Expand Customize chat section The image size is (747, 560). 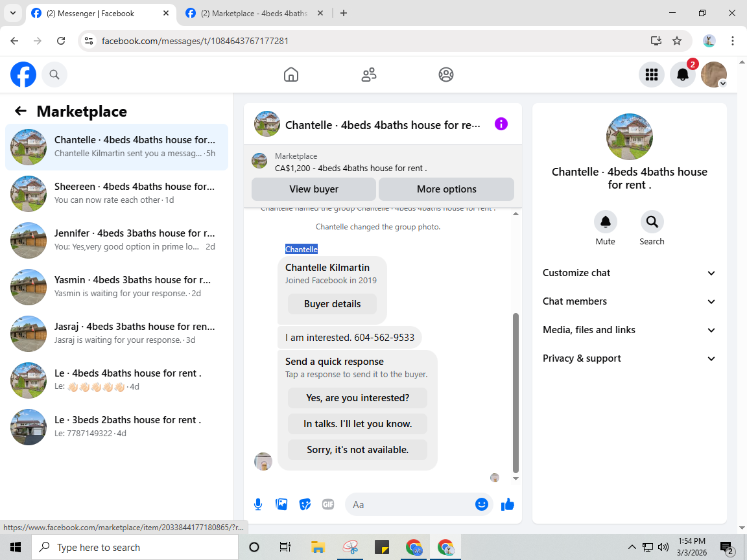coord(629,273)
